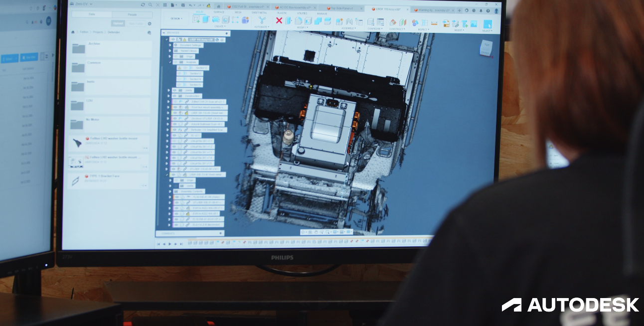
Task: Open the DESIGN workspace dropdown
Action: tap(176, 18)
